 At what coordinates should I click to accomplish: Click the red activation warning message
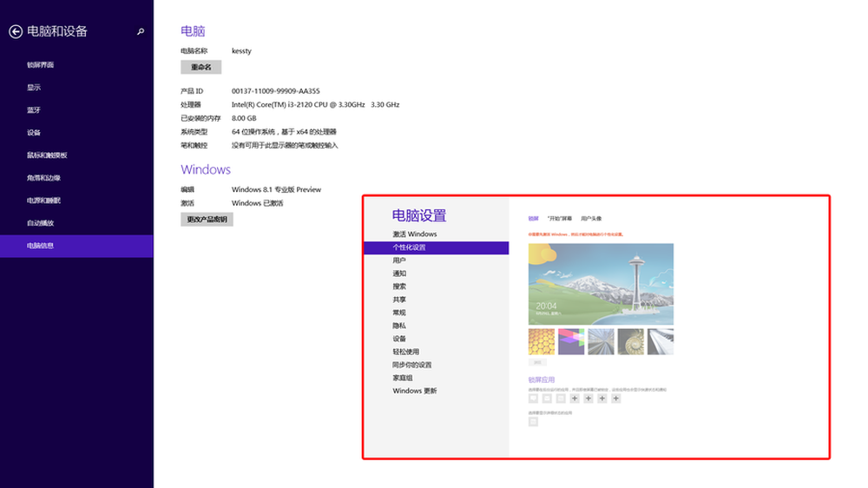tap(575, 234)
